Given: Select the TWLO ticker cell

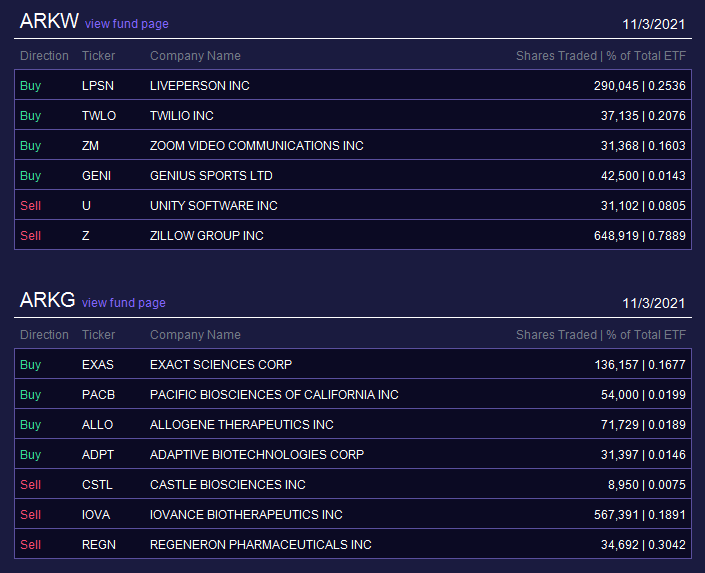Looking at the screenshot, I should 99,116.
